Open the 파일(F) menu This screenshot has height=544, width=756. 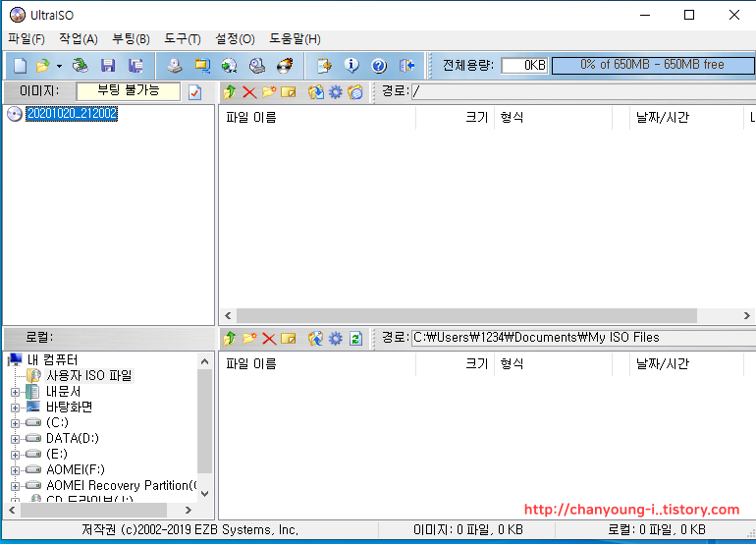click(27, 38)
